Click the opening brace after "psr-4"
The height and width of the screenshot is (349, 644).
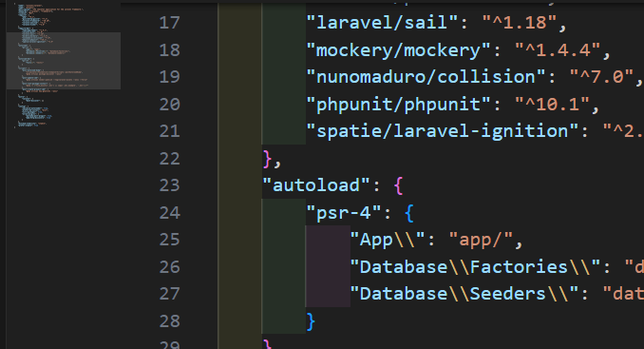tap(409, 213)
